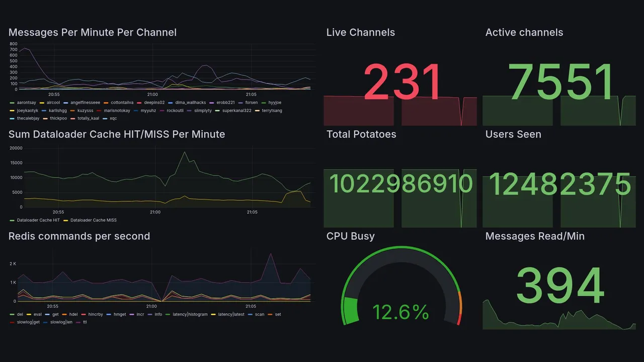Toggle the slowlog|get legend entry
Viewport: 644px width, 362px height.
(x=25, y=322)
